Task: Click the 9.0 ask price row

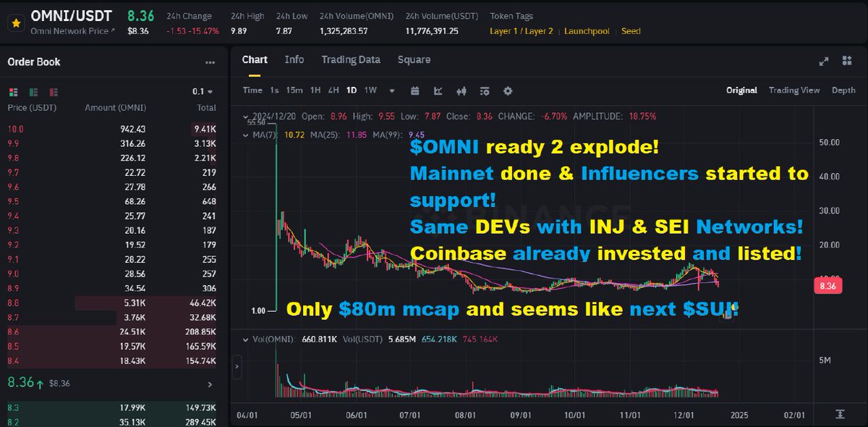Action: point(112,274)
